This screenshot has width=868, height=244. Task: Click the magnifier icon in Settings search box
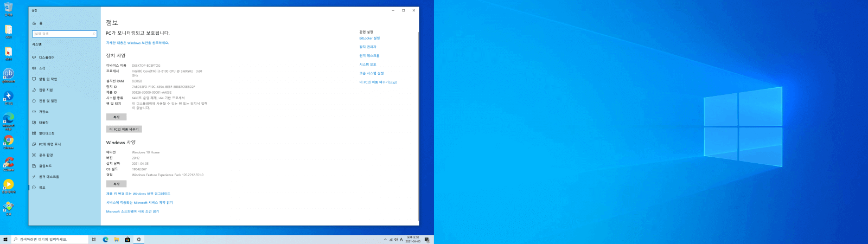(x=94, y=34)
